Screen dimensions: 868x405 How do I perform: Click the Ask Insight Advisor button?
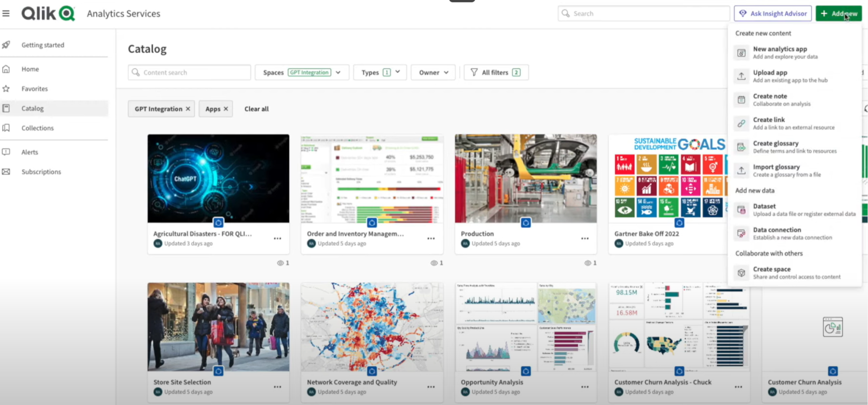coord(773,14)
